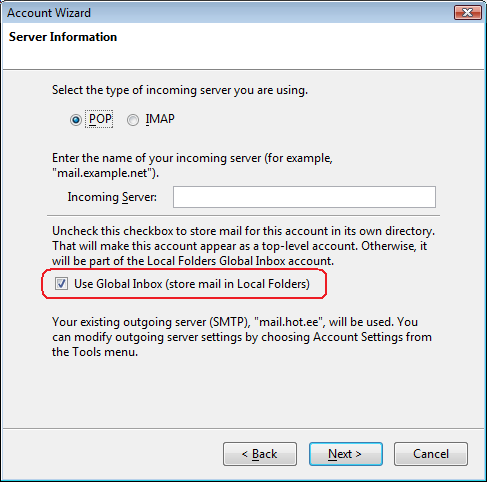Focus the Incoming Server text field

coord(304,197)
